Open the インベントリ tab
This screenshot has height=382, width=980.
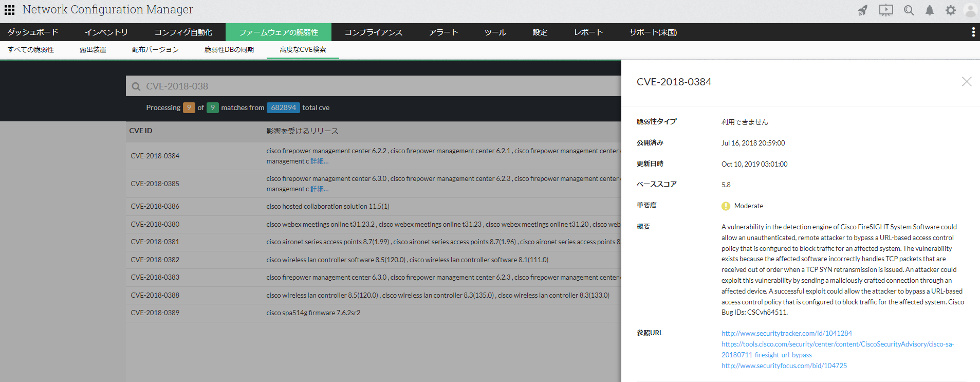(106, 32)
